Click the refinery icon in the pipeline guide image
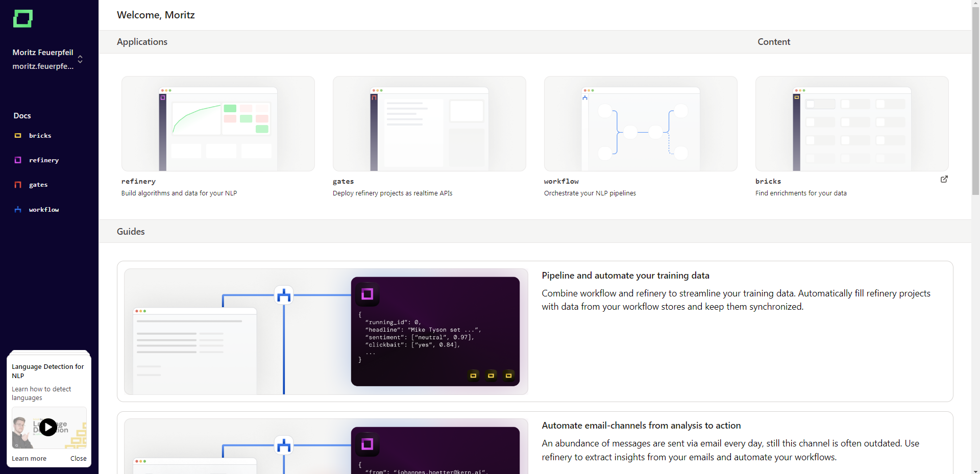The width and height of the screenshot is (980, 474). 367,294
